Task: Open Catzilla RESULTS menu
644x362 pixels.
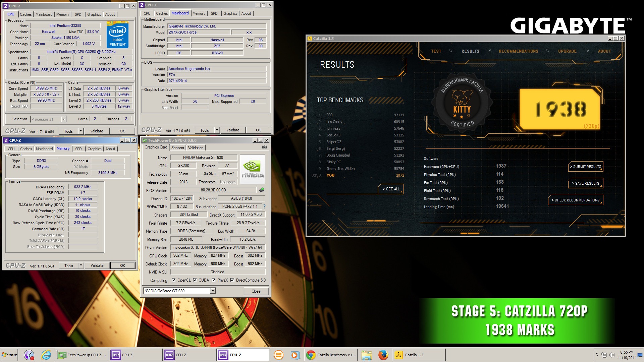Action: [470, 51]
